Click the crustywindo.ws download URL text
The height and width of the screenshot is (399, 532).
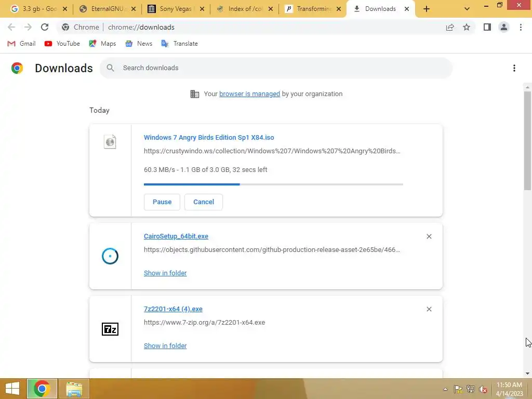(x=272, y=151)
